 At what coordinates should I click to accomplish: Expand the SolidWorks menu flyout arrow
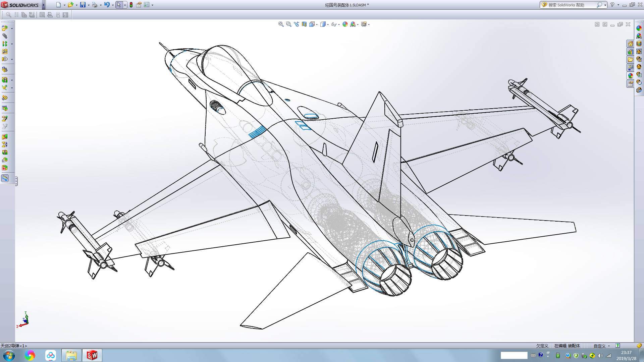point(44,5)
